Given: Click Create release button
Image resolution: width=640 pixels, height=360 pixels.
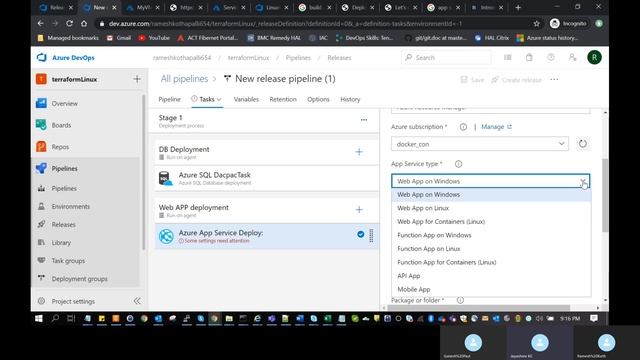Looking at the screenshot, I should 517,80.
